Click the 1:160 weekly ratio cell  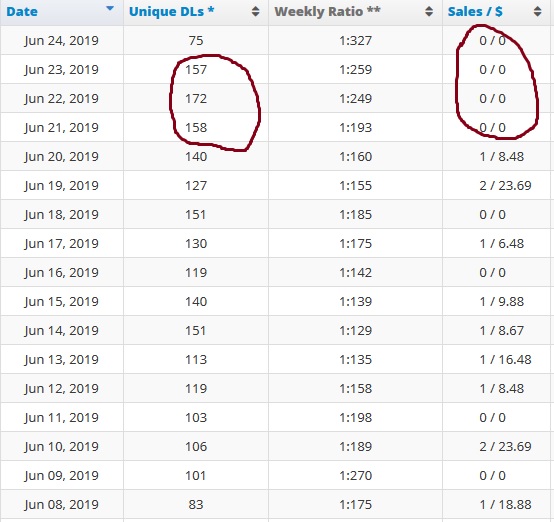(355, 156)
